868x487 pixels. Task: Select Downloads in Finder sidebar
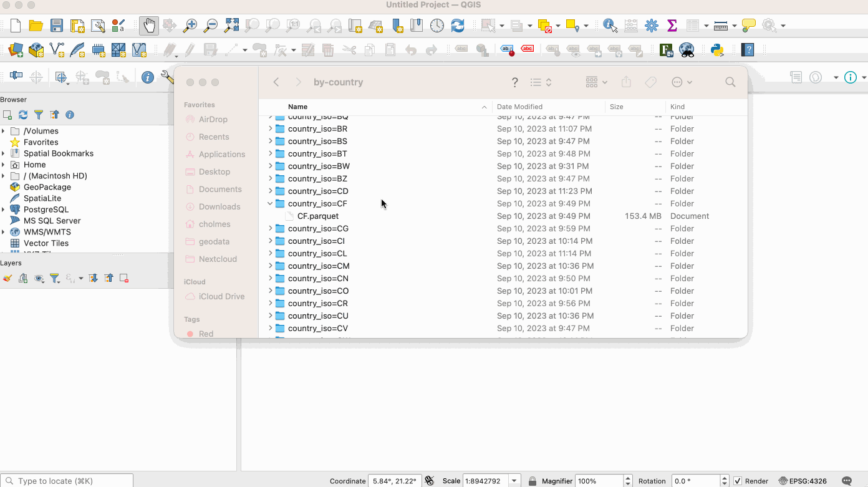tap(219, 206)
